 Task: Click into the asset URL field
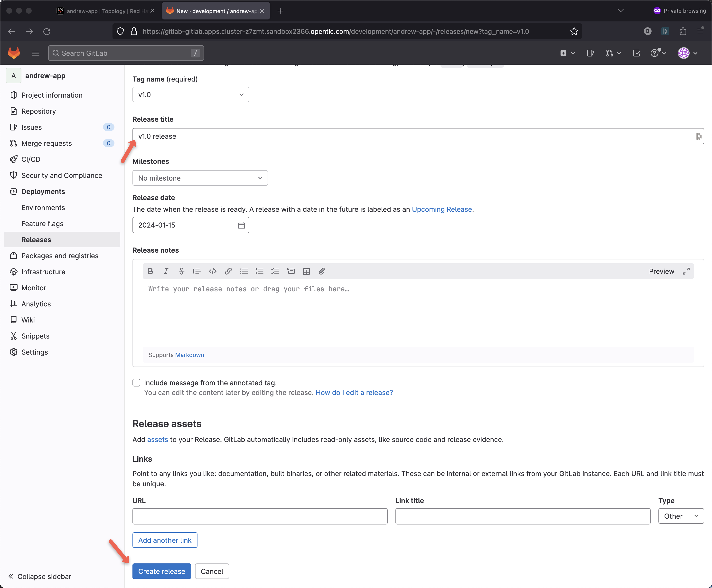[260, 516]
